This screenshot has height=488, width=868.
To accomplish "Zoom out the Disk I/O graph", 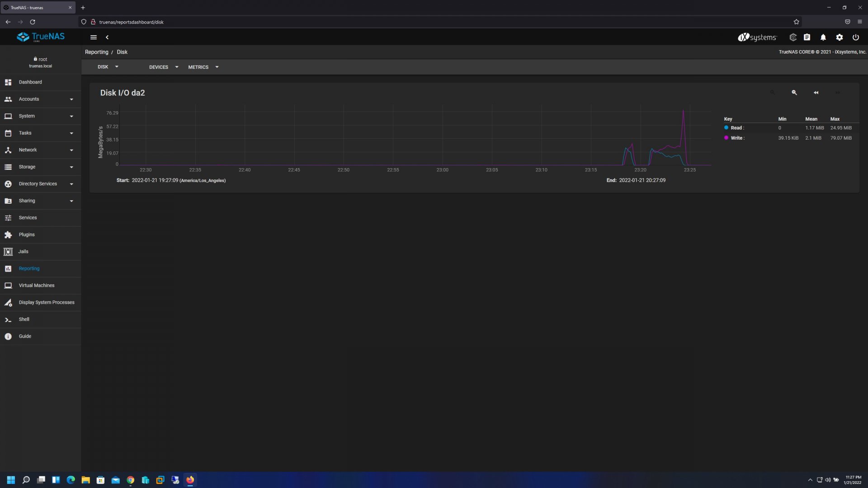I will click(794, 93).
